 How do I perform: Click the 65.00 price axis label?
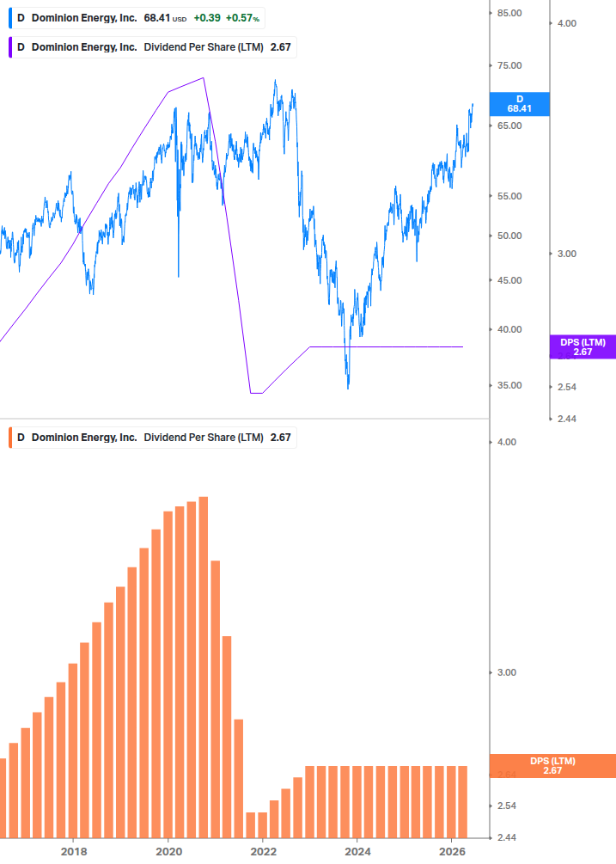pos(509,126)
